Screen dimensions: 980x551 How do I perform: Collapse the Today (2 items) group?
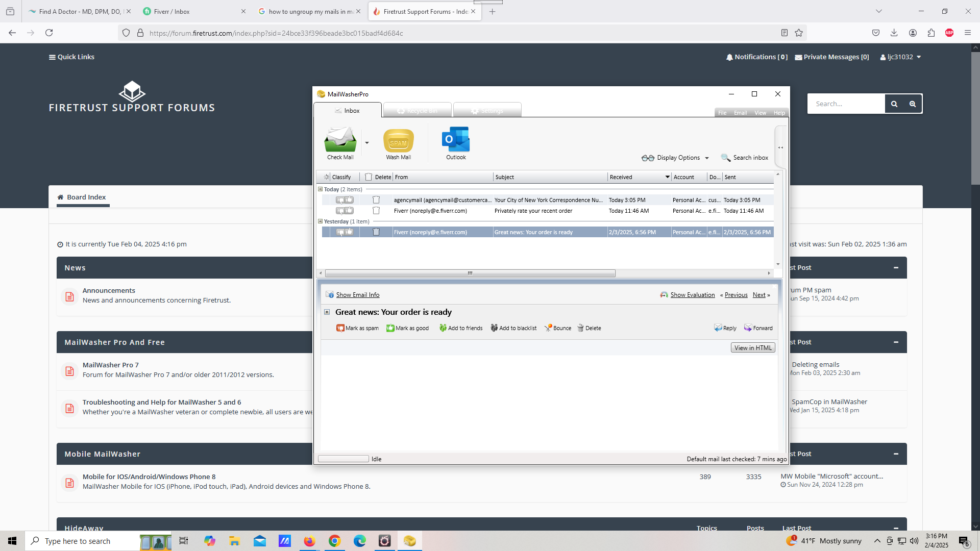320,189
